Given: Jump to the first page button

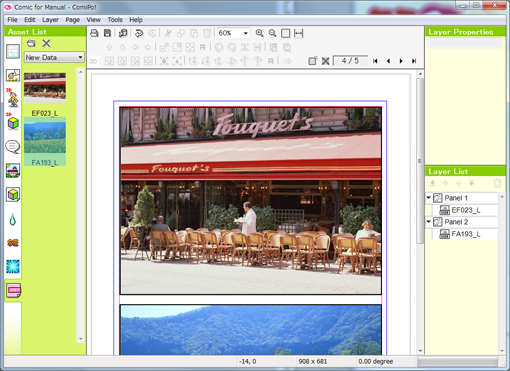Looking at the screenshot, I should pos(375,61).
